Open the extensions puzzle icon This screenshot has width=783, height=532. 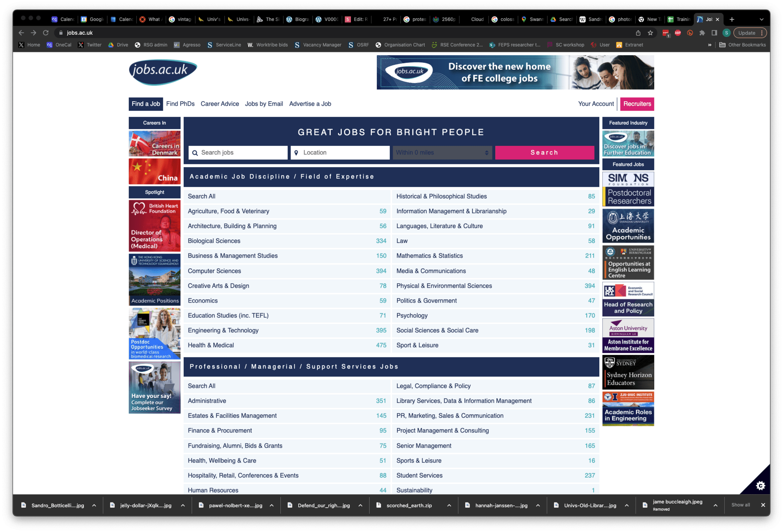tap(702, 33)
